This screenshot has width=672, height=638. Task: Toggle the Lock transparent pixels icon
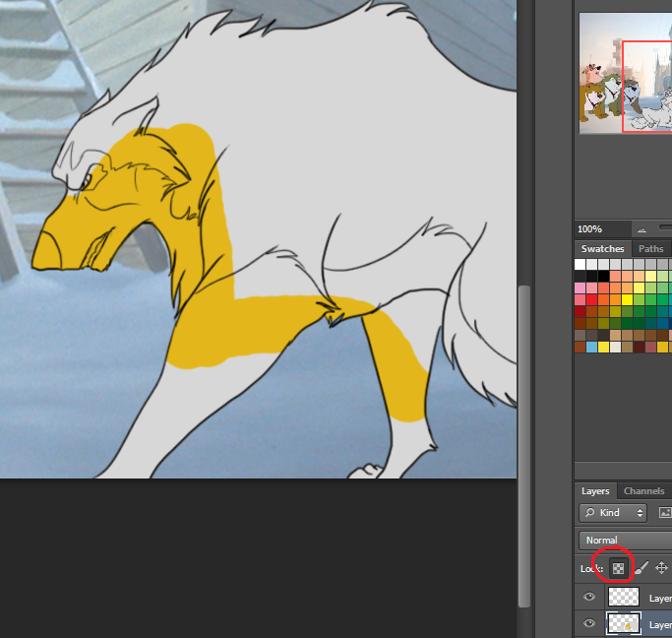[618, 568]
